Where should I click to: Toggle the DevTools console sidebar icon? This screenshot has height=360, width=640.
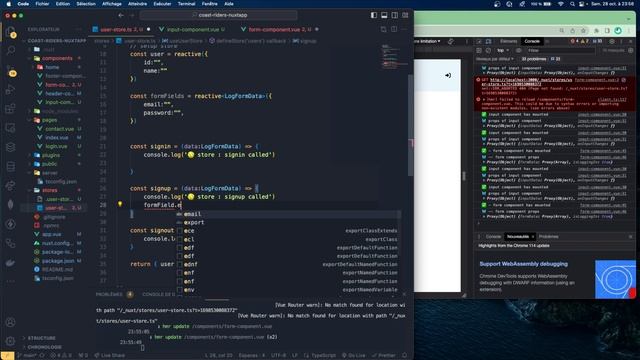coord(479,51)
